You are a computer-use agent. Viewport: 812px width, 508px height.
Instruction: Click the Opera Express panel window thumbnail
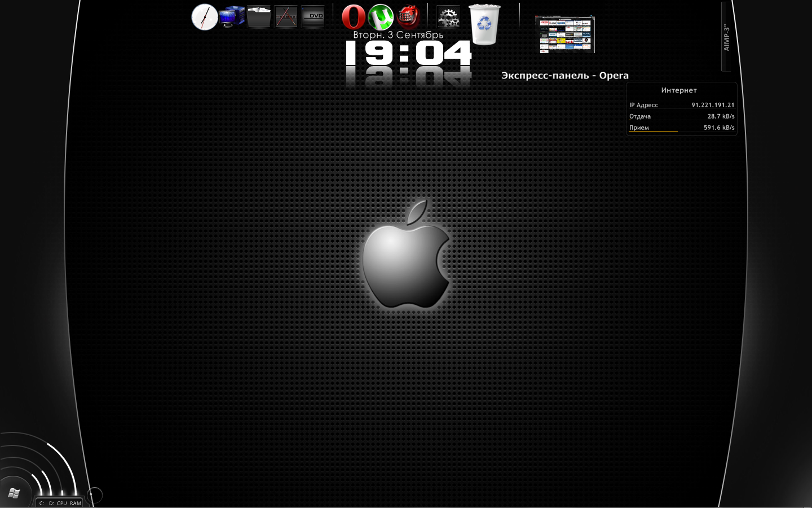click(565, 35)
